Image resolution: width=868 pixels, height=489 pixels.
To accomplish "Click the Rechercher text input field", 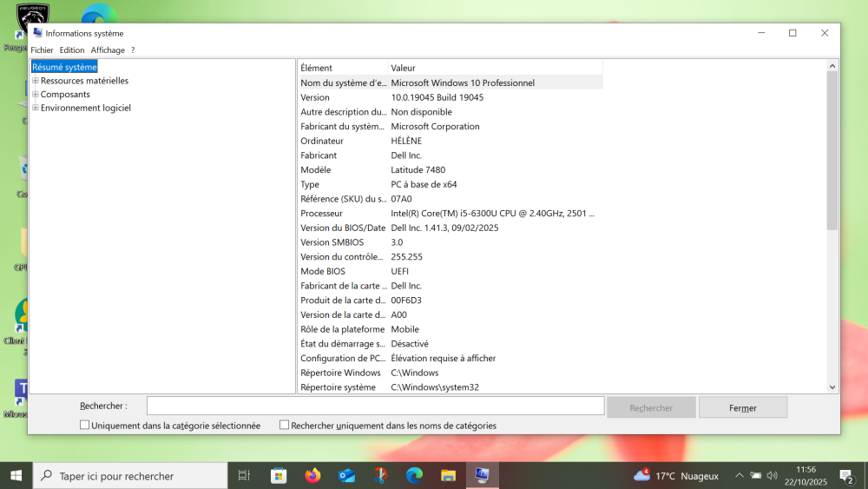I will click(x=375, y=406).
